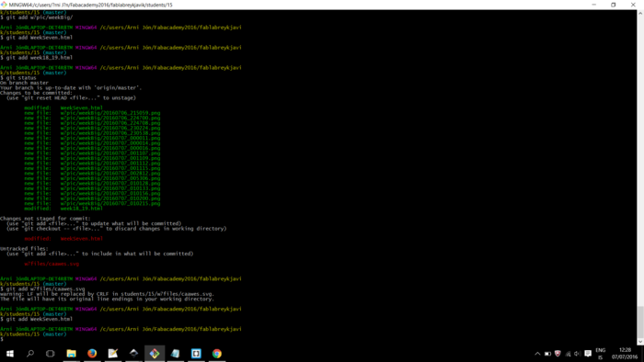Click the 'Changes to be committed:' heading

point(36,93)
